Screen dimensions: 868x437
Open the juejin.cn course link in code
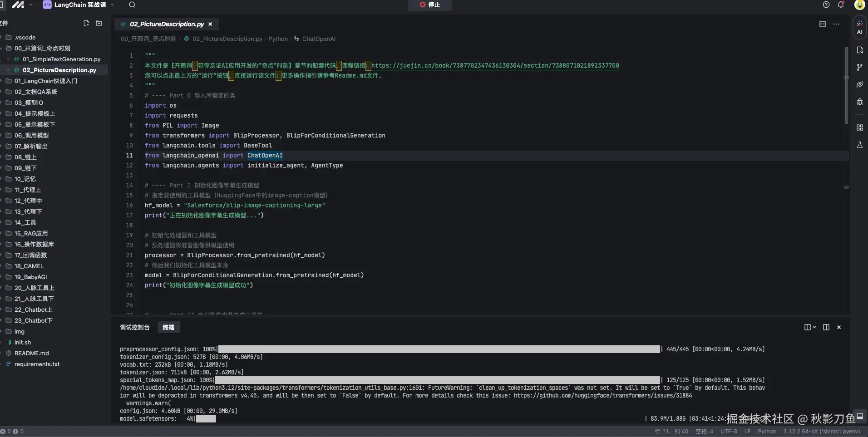click(x=495, y=65)
